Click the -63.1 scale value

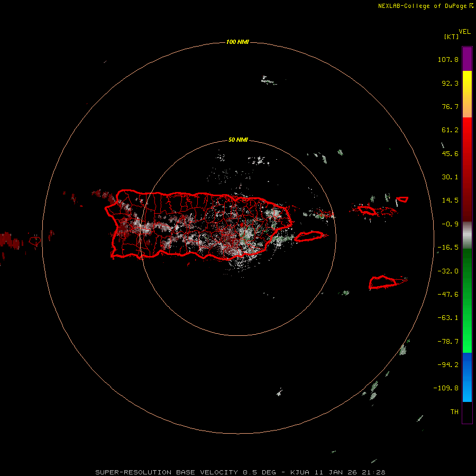(448, 318)
